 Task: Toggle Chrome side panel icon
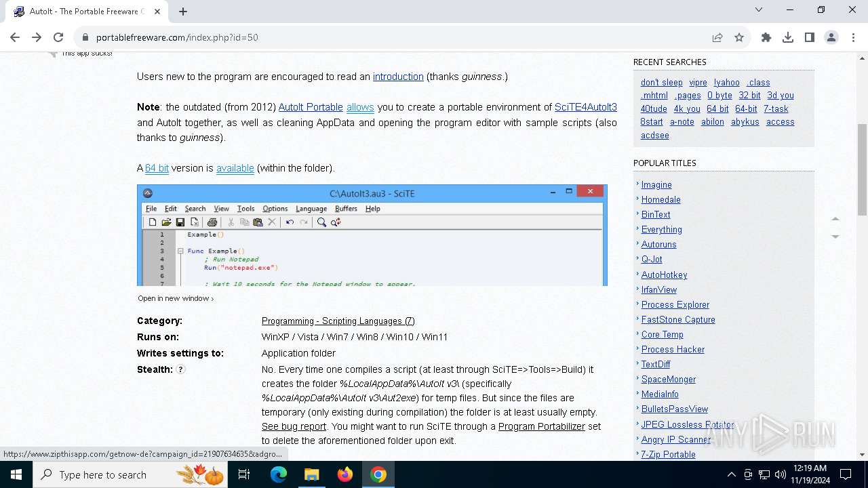point(810,37)
